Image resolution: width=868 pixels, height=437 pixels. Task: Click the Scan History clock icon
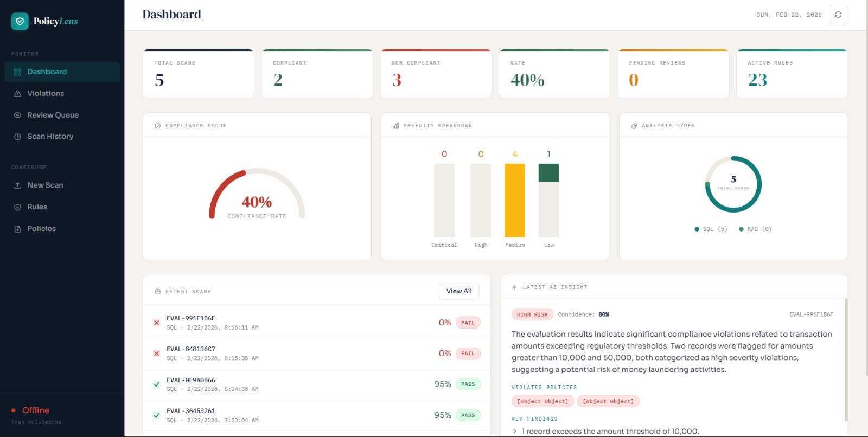pyautogui.click(x=17, y=137)
